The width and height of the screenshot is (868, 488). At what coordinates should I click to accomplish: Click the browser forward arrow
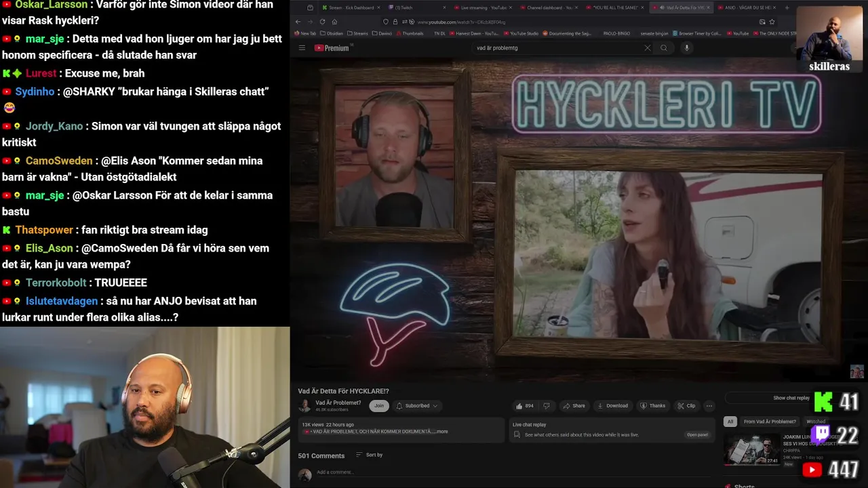tap(310, 22)
